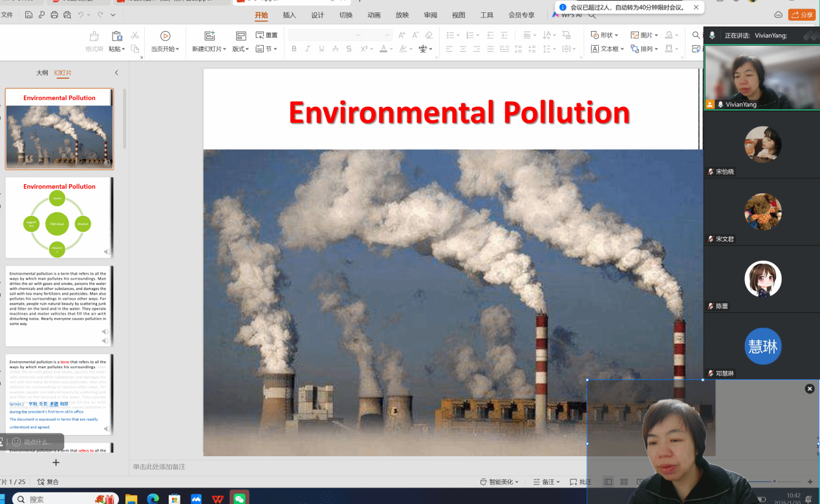
Task: Select the second slide thumbnail with green circles
Action: 59,218
